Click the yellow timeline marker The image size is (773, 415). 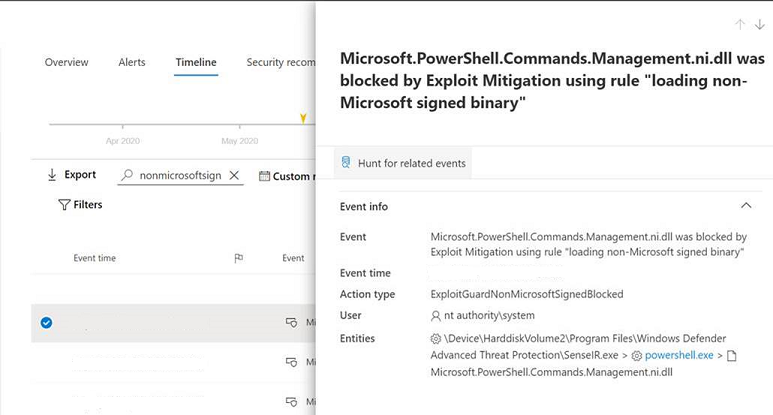pos(303,118)
